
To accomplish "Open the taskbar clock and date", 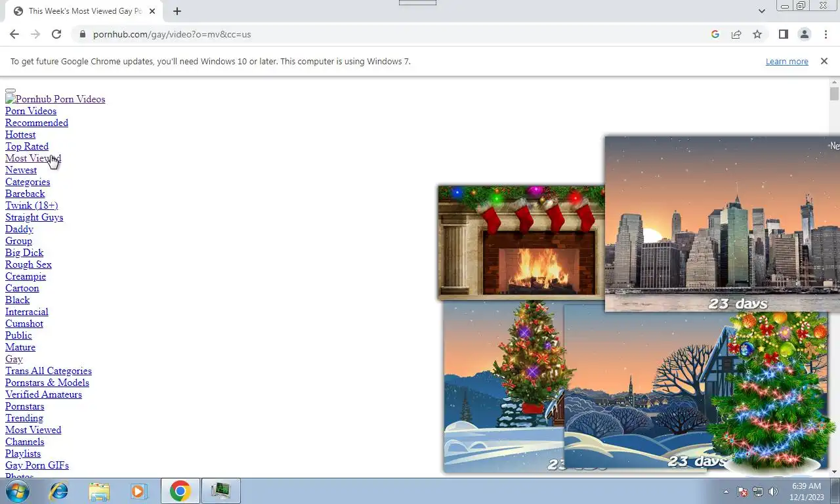I will pyautogui.click(x=807, y=492).
